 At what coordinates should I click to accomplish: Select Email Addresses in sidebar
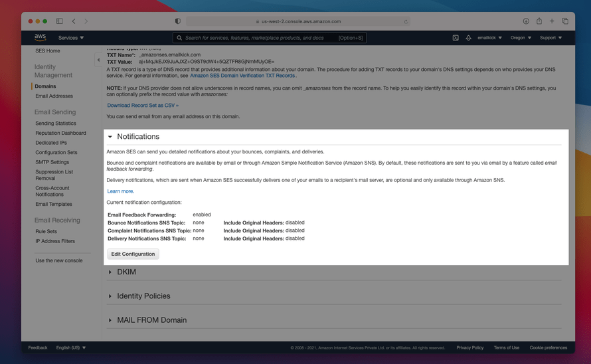point(54,96)
